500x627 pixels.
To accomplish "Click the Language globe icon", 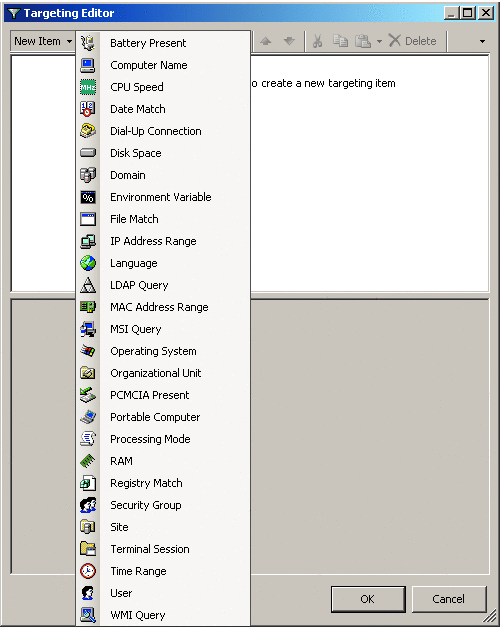I will (x=88, y=263).
